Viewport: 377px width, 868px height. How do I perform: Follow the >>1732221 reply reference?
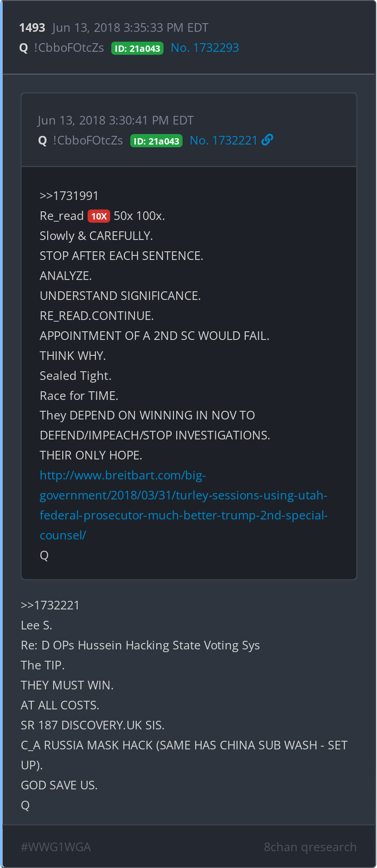(x=50, y=605)
